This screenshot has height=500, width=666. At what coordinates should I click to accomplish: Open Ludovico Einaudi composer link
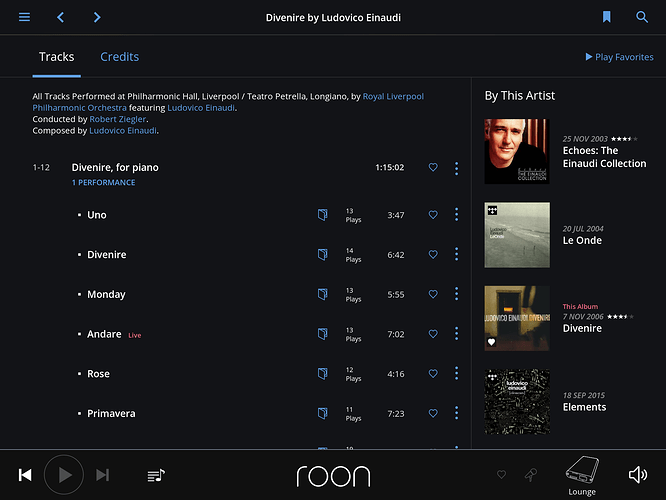coord(123,131)
